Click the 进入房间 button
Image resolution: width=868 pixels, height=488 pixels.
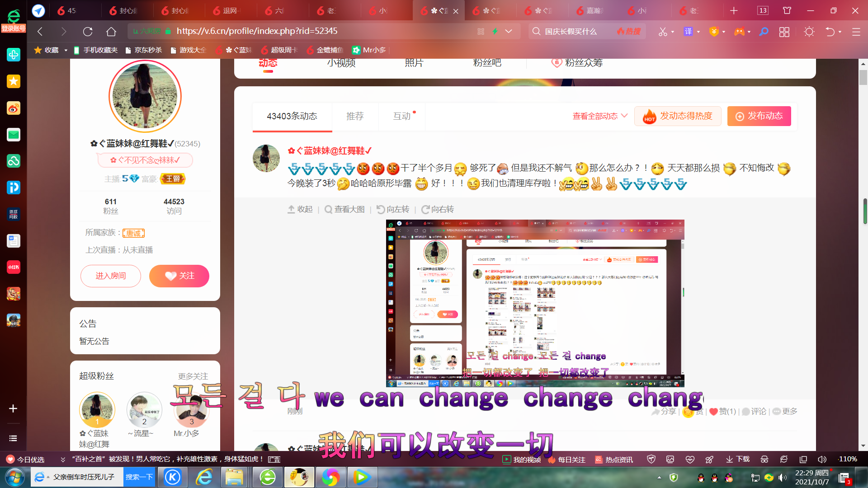[x=111, y=276]
